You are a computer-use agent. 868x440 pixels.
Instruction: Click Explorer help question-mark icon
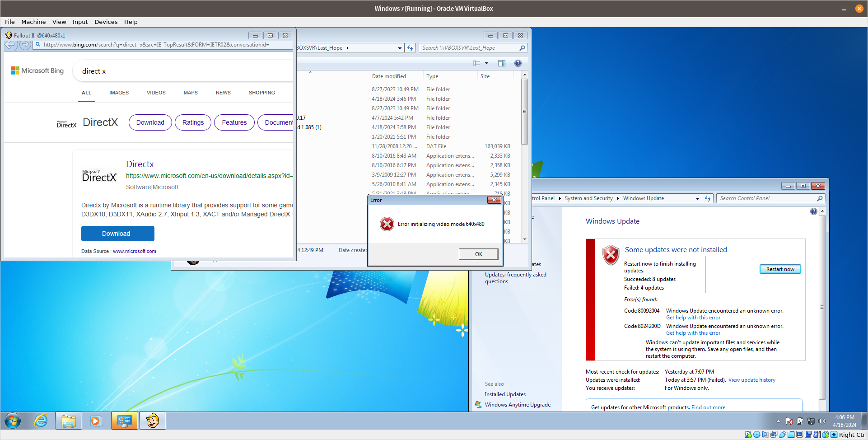[x=518, y=63]
